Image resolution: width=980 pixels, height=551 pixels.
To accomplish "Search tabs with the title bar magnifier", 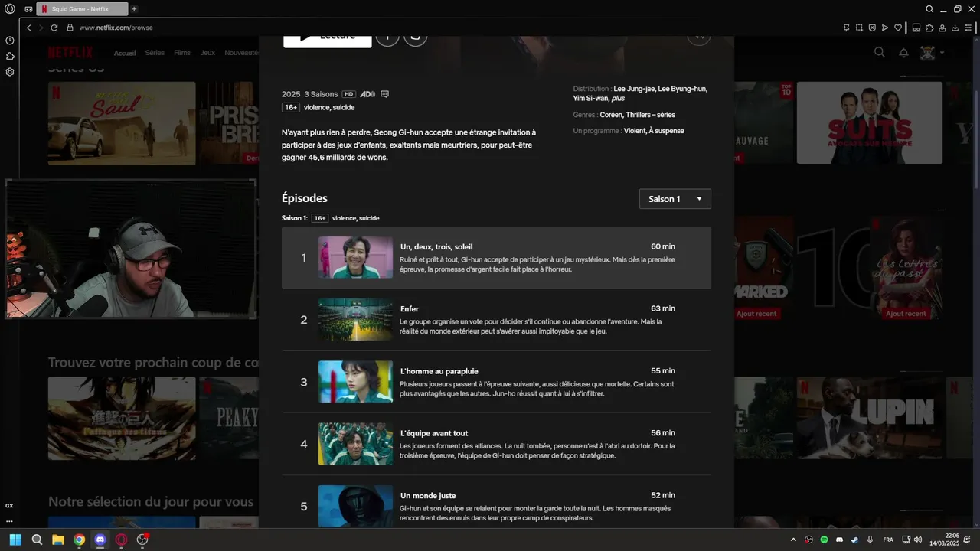I will pos(929,9).
